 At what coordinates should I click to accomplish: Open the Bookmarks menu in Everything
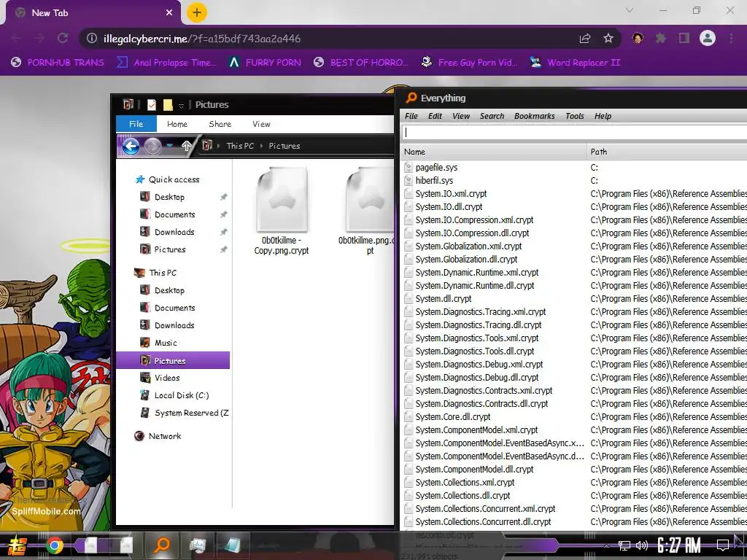coord(535,116)
